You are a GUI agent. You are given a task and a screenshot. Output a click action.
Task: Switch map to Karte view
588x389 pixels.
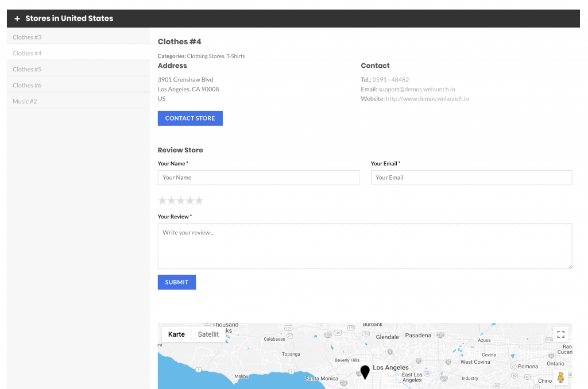click(x=177, y=334)
